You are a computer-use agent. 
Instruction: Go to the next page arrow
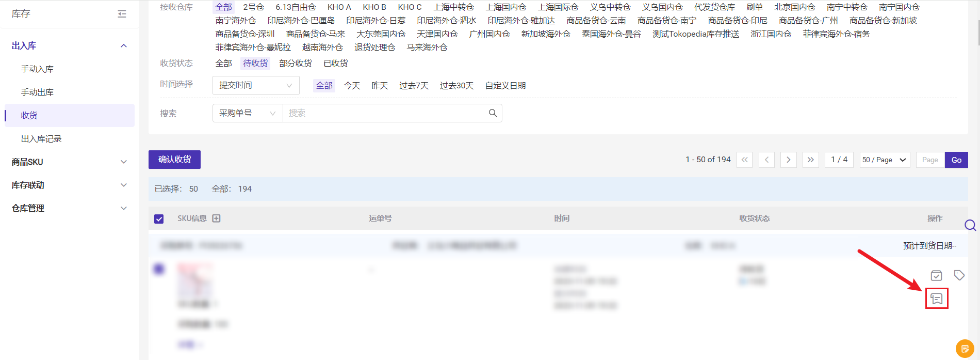pos(789,160)
